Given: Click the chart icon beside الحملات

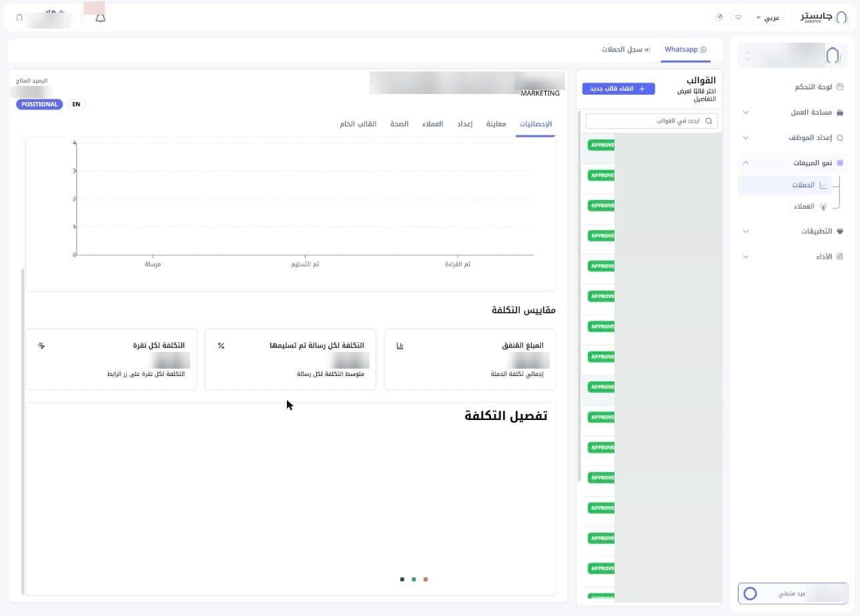Looking at the screenshot, I should point(823,185).
